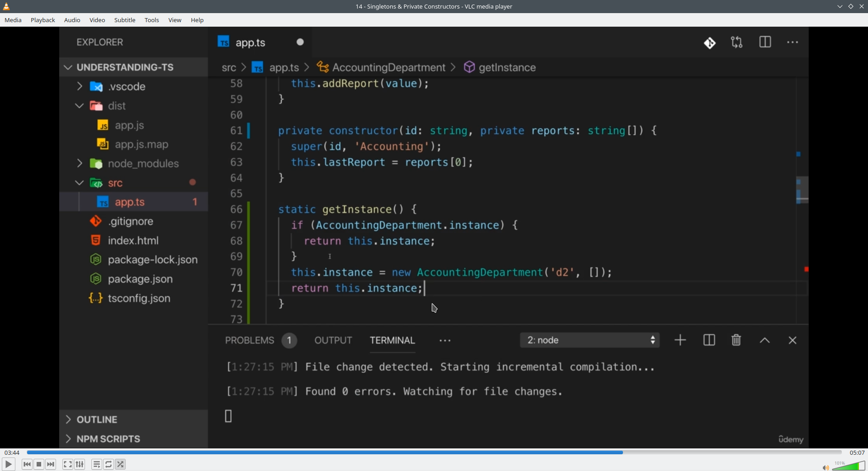Open the Tools menu
The image size is (868, 471).
(x=152, y=20)
